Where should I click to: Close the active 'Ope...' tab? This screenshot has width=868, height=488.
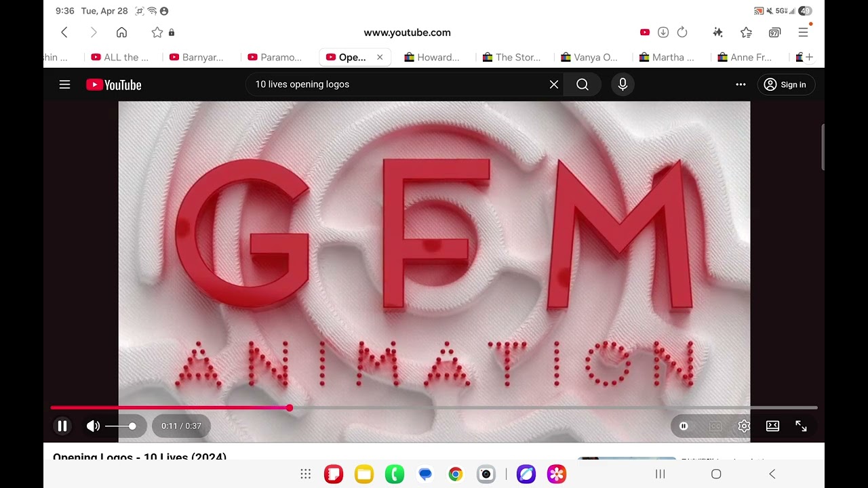coord(380,57)
